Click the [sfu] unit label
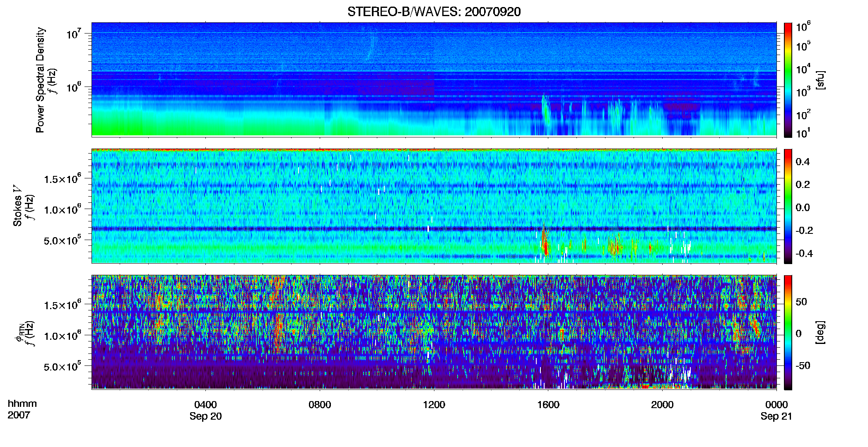Screen dimensions: 868x447 (x=820, y=80)
